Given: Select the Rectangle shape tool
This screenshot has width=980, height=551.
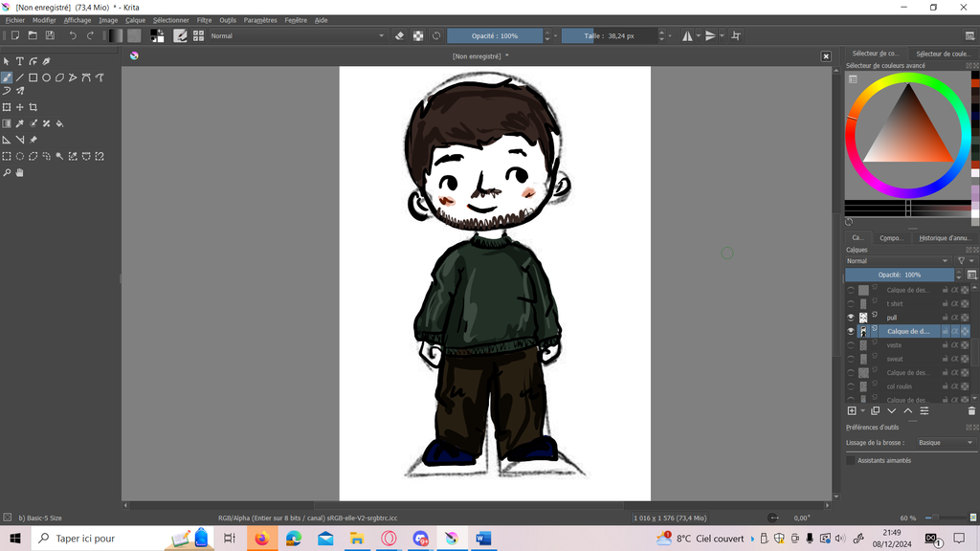Looking at the screenshot, I should [33, 77].
